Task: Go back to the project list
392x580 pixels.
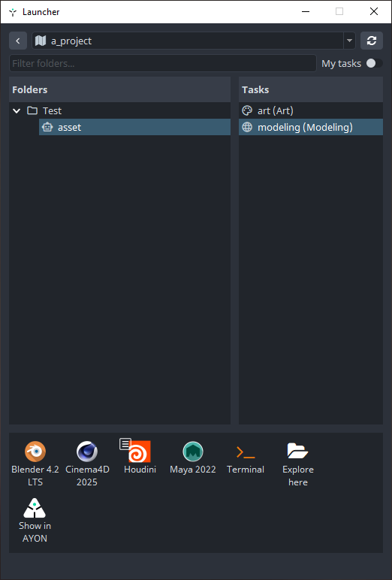Action: [x=18, y=41]
